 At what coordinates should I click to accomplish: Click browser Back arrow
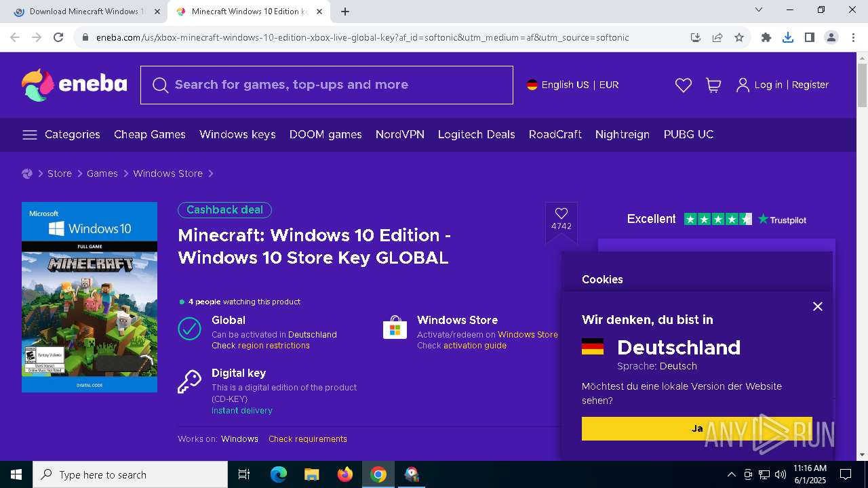pos(15,37)
